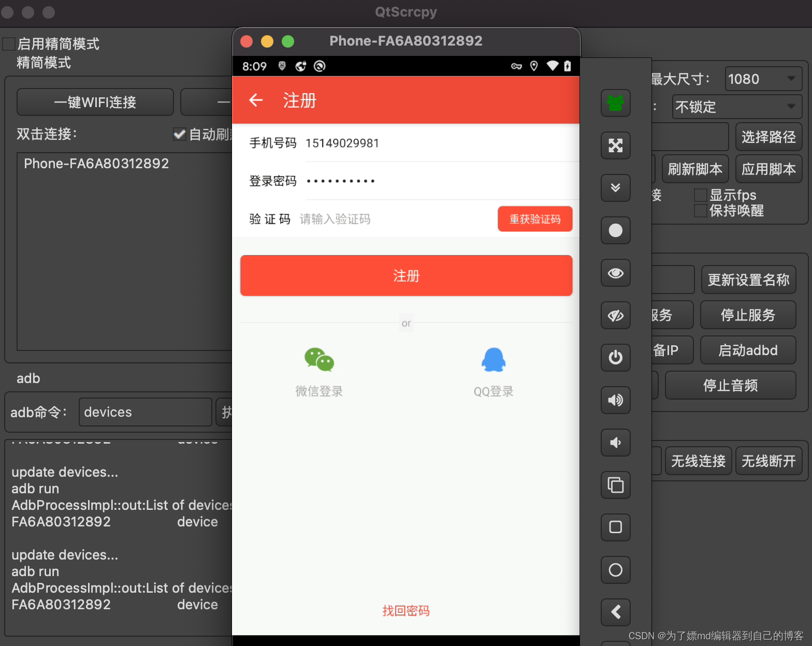Click the 无线断开 button
The width and height of the screenshot is (812, 646).
[x=769, y=461]
